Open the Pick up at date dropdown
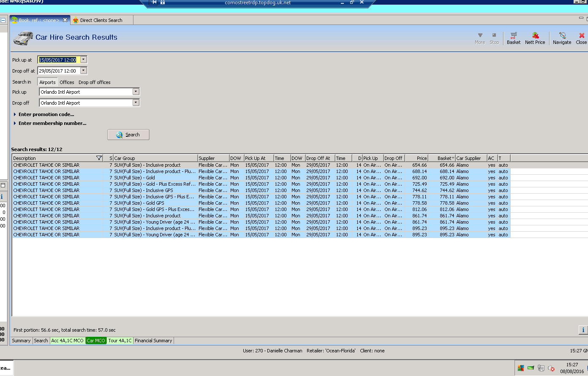This screenshot has height=376, width=588. click(84, 60)
